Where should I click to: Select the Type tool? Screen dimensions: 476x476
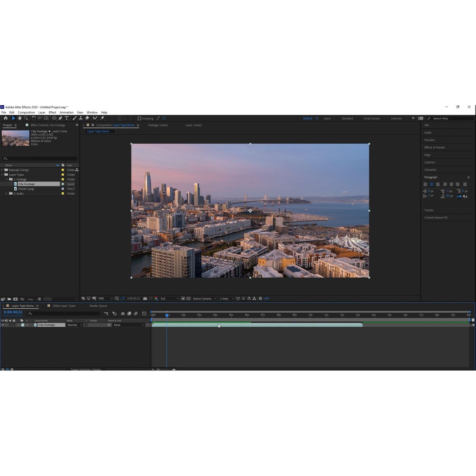click(66, 118)
